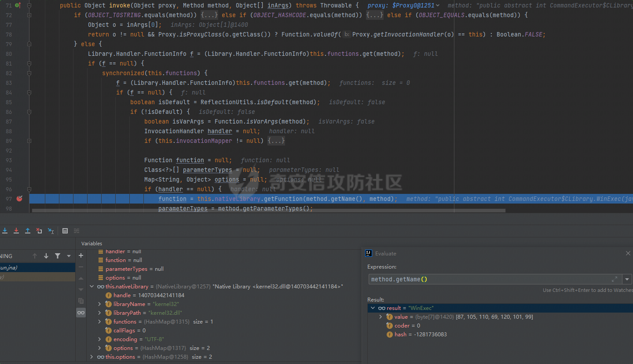Viewport: 633px width, 364px height.
Task: Toggle the breakpoint on line 97
Action: [19, 199]
